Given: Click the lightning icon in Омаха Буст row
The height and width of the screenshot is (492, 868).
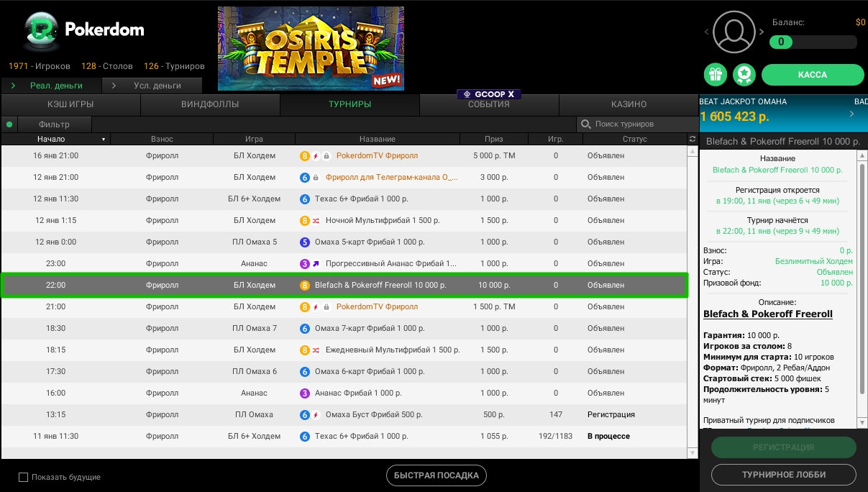Looking at the screenshot, I should 315,414.
